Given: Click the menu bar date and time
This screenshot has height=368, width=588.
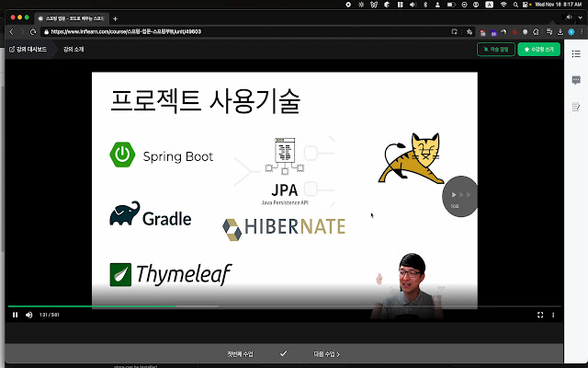Looking at the screenshot, I should click(558, 5).
